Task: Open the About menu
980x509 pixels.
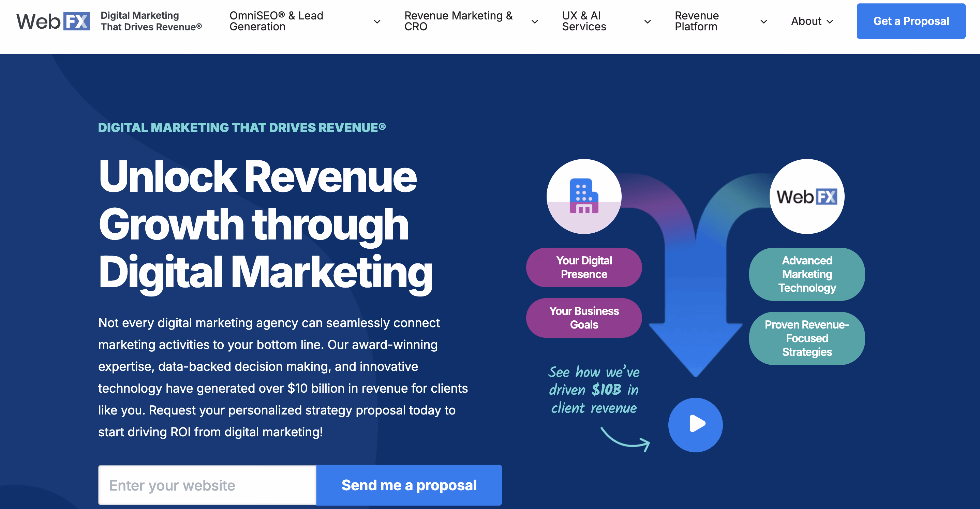Action: [x=806, y=21]
